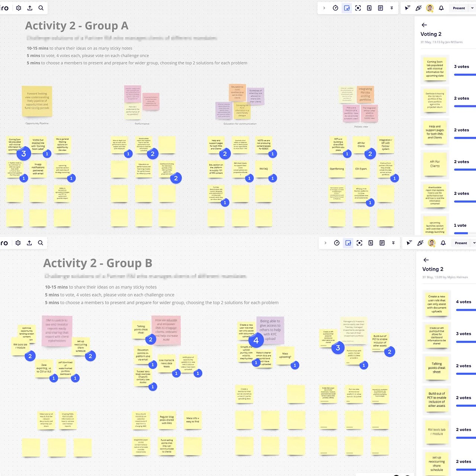Toggle the highlighted voting tool in Group B toolbar
The image size is (476, 476).
348,243
